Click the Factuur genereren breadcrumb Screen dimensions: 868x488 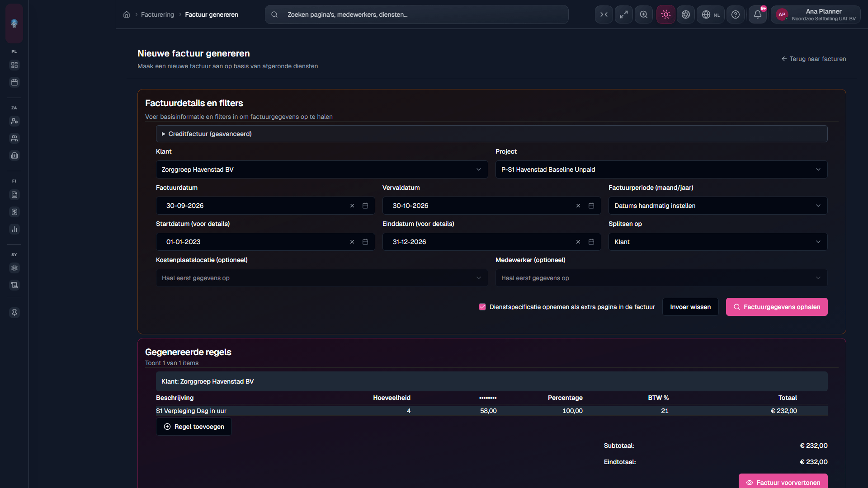click(212, 14)
